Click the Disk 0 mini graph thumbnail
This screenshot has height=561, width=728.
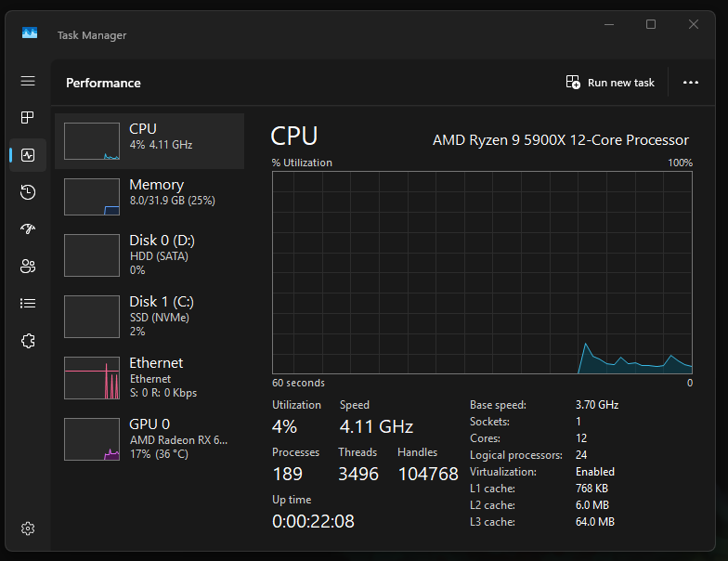(92, 255)
